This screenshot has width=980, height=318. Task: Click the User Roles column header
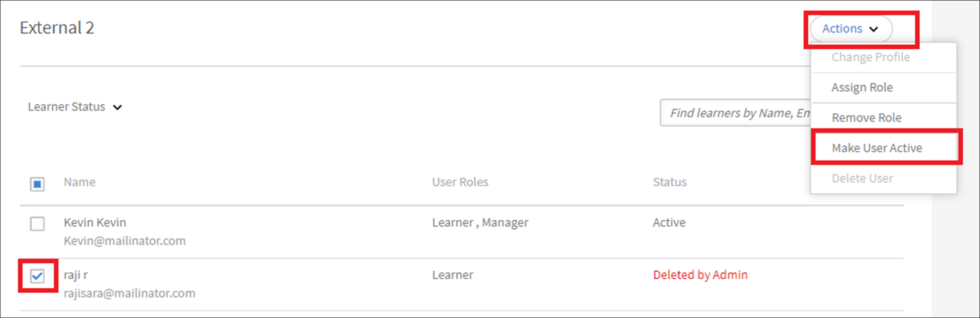460,182
